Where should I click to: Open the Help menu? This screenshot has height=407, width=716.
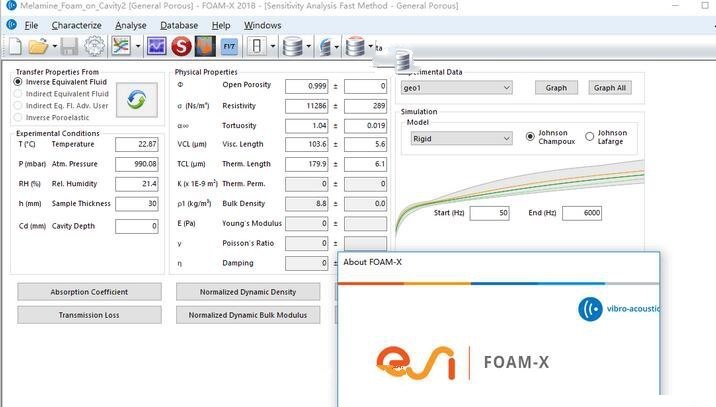[x=221, y=25]
